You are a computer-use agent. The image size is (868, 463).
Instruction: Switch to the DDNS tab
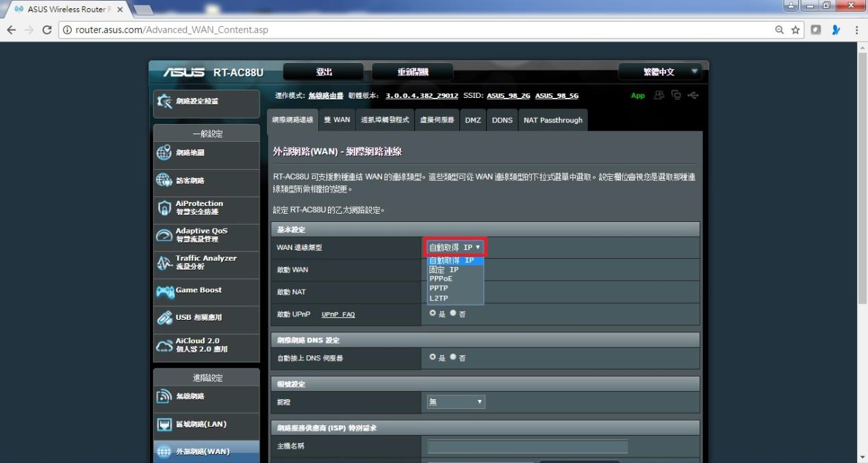(502, 120)
